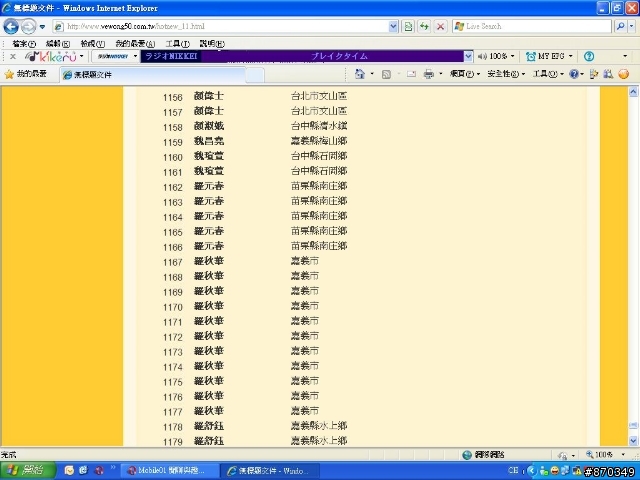Open the Print options dropdown arrow
The height and width of the screenshot is (480, 640).
(x=440, y=74)
